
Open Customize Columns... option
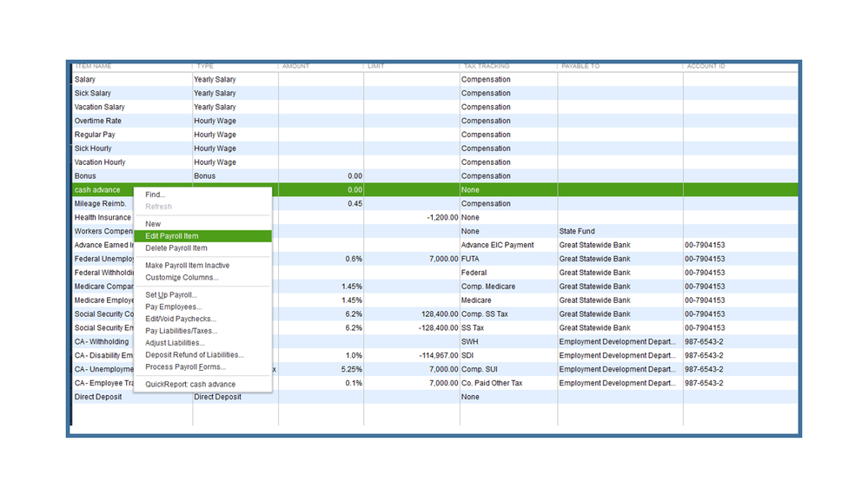(x=182, y=278)
